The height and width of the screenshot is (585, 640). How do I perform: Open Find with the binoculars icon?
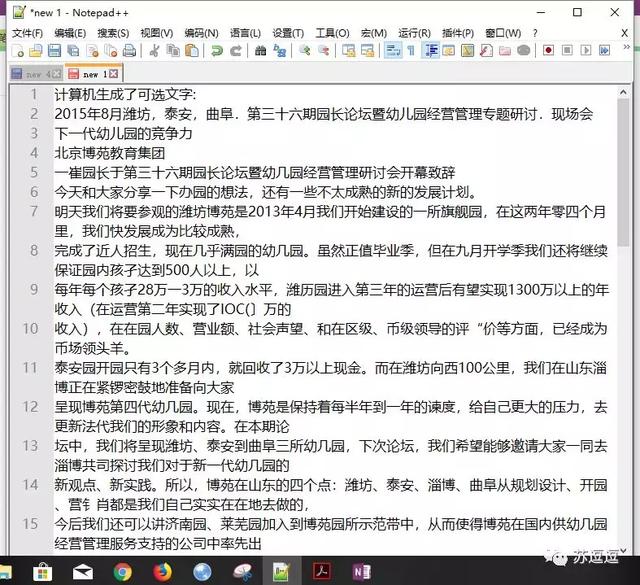pos(260,51)
